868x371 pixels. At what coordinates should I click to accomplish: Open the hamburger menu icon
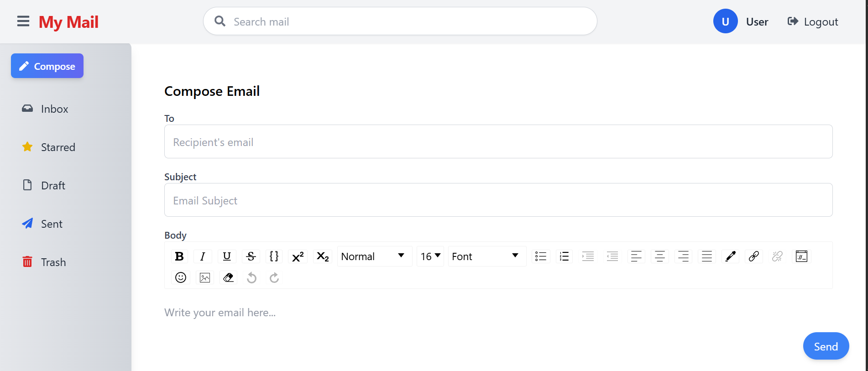coord(23,21)
